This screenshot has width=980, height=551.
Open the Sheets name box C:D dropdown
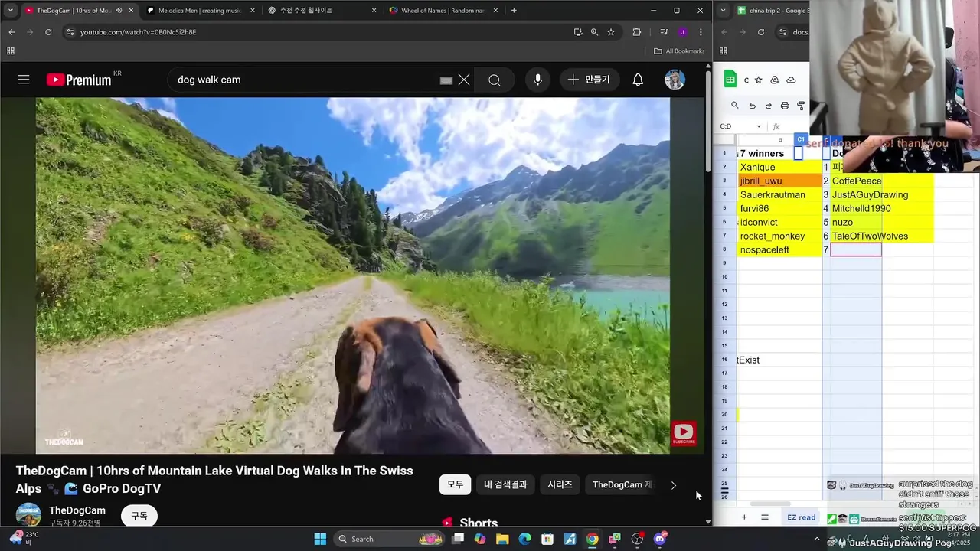759,126
